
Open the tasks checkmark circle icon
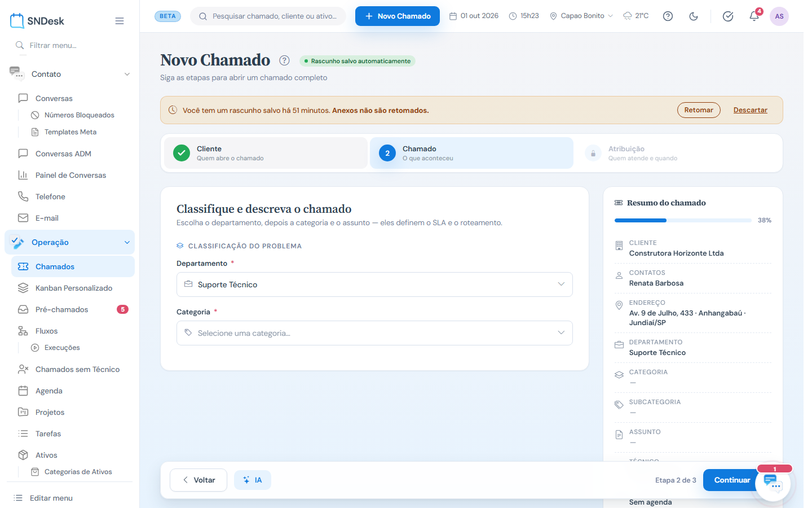(x=728, y=16)
